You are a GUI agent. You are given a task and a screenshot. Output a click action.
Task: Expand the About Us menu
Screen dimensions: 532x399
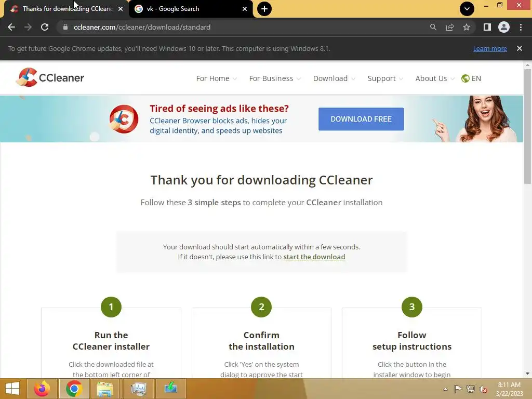[x=435, y=78]
